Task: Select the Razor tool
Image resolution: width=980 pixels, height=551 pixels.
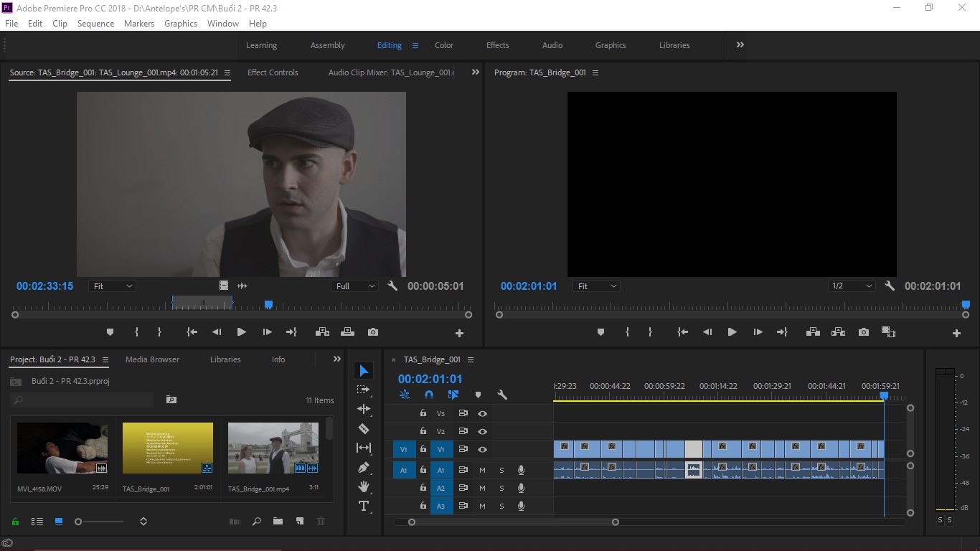Action: (x=364, y=428)
